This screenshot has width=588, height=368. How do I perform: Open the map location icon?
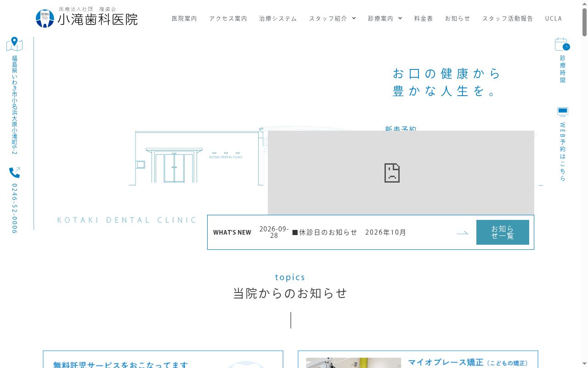pos(15,44)
